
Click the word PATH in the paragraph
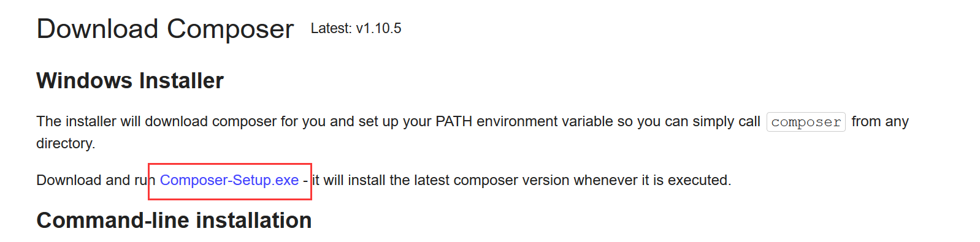pos(454,121)
